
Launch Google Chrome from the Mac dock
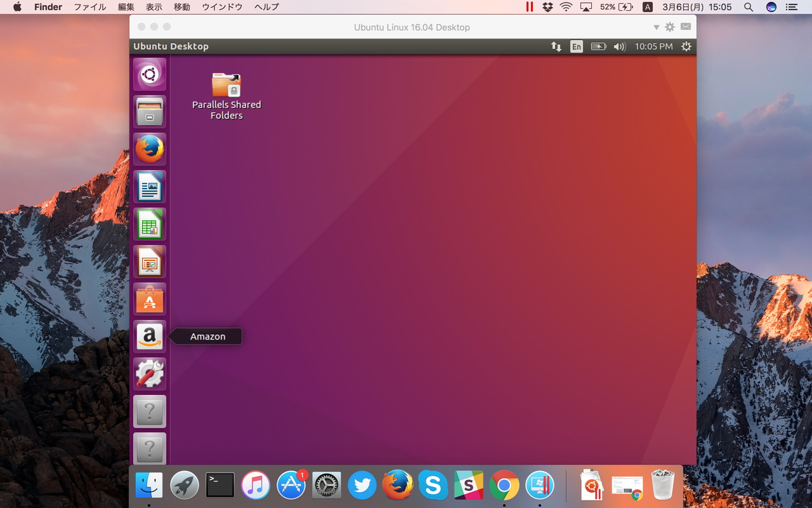504,485
